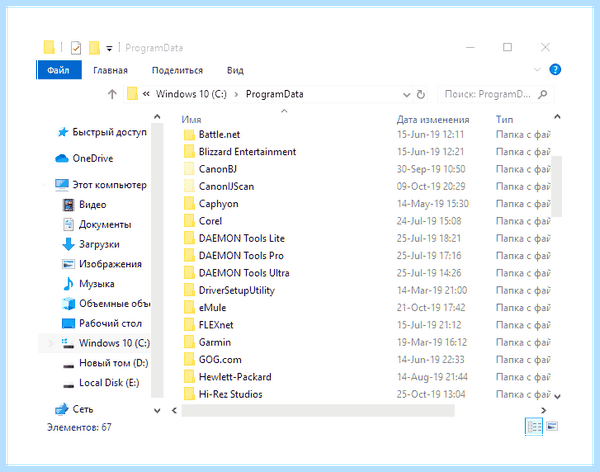The image size is (600, 472).
Task: Sort by the Имя column header
Action: [x=191, y=119]
